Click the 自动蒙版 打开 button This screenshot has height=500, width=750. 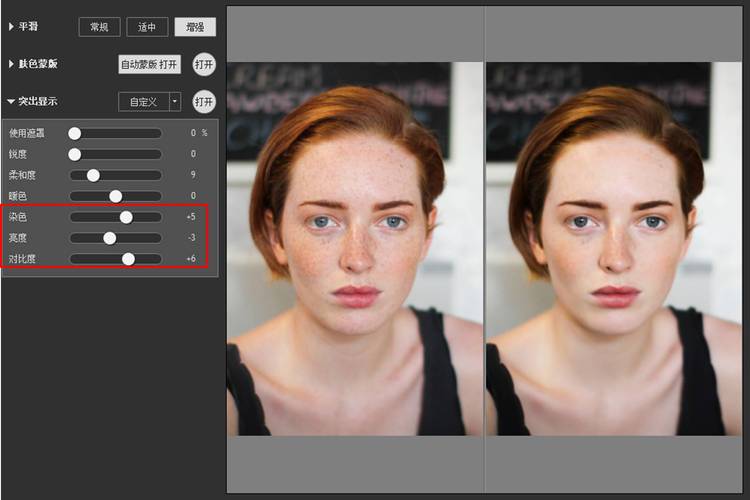(x=149, y=64)
